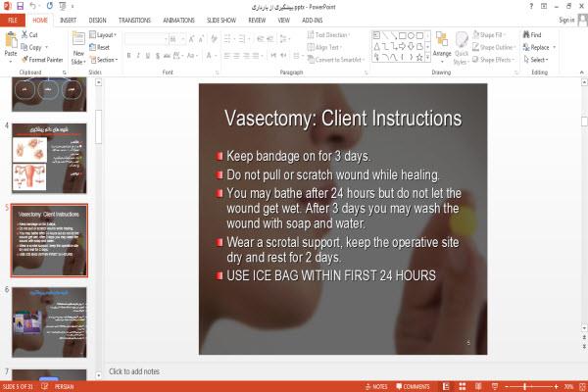Select slide 4 thumbnail
The height and width of the screenshot is (392, 588).
click(x=49, y=159)
